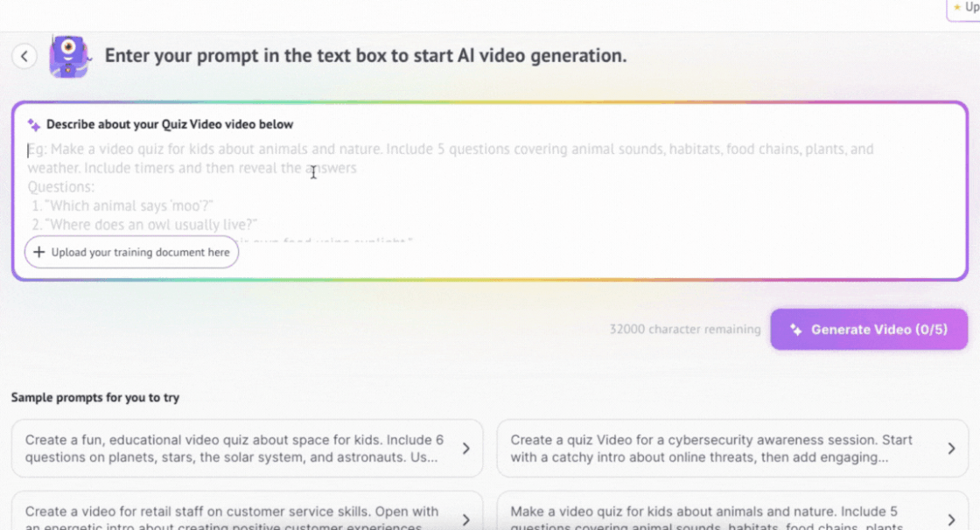Click the plus icon for document upload
The width and height of the screenshot is (980, 530).
pyautogui.click(x=38, y=252)
